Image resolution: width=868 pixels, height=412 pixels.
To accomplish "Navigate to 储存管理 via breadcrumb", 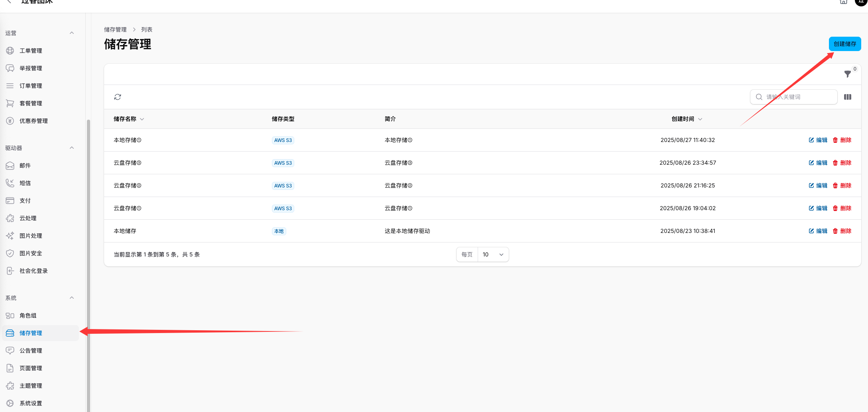I will tap(115, 29).
